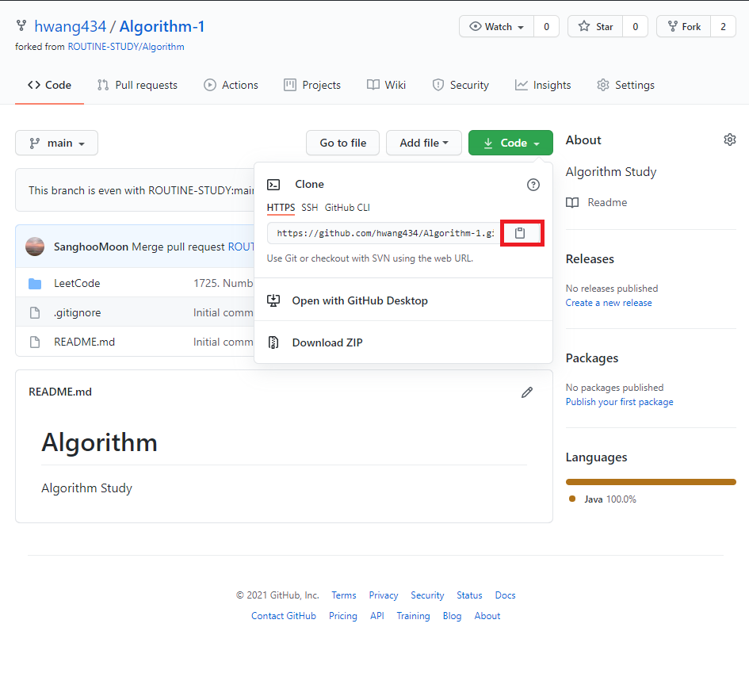Edit README.md with the pencil icon
The width and height of the screenshot is (749, 700).
527,392
